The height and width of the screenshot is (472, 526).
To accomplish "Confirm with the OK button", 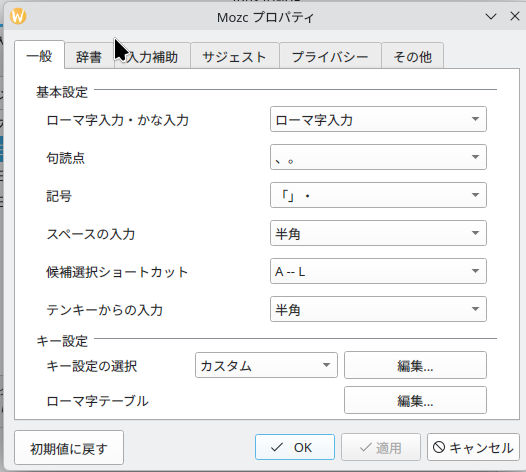I will click(295, 447).
